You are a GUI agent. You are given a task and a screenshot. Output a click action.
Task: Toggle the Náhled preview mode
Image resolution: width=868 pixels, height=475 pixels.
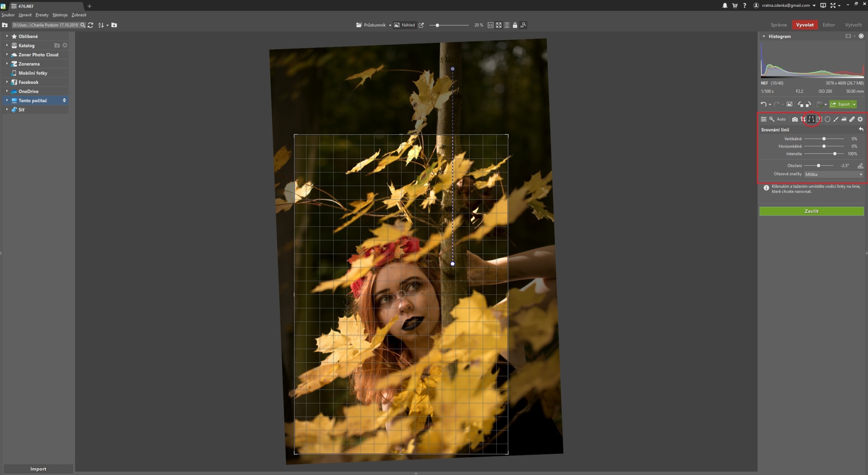click(405, 25)
